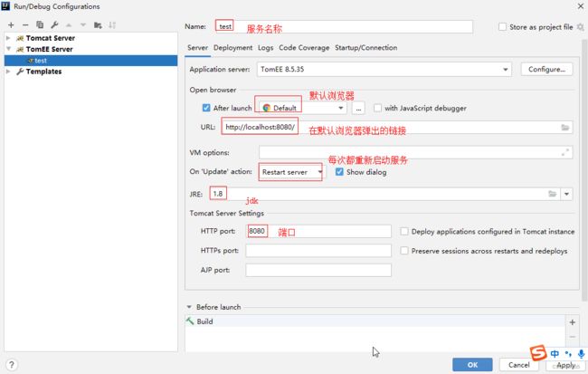Collapse the TomEE Server tree node
This screenshot has width=588, height=374.
click(8, 49)
